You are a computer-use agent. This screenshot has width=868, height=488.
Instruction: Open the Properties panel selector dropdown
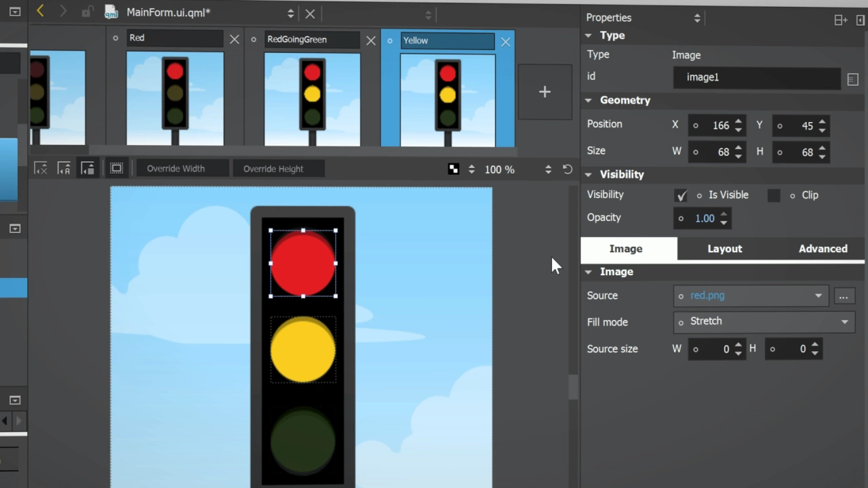point(697,18)
